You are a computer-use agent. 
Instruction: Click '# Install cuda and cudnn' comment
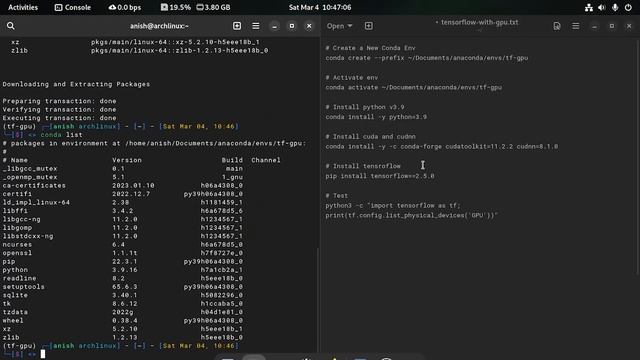[370, 137]
